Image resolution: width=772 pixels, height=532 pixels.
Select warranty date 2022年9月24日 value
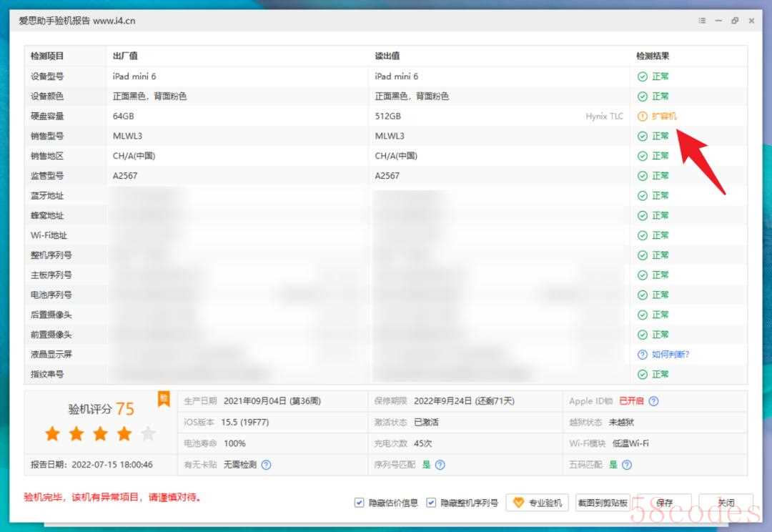[x=464, y=401]
